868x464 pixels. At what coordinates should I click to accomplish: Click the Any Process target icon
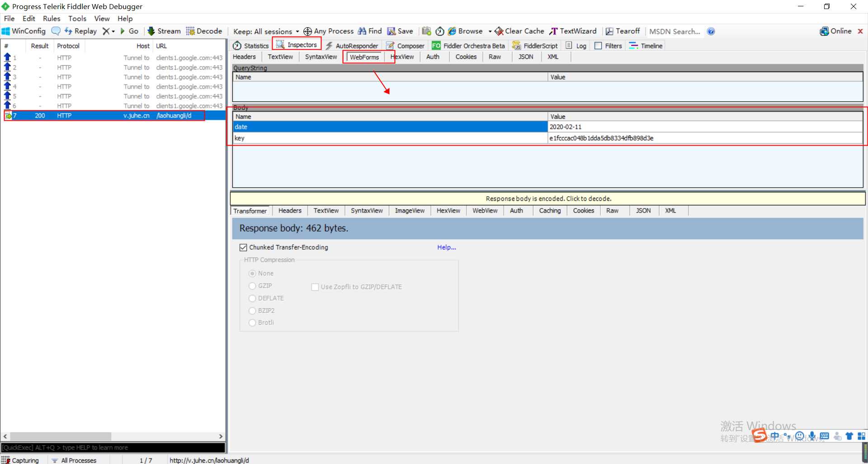click(x=307, y=31)
